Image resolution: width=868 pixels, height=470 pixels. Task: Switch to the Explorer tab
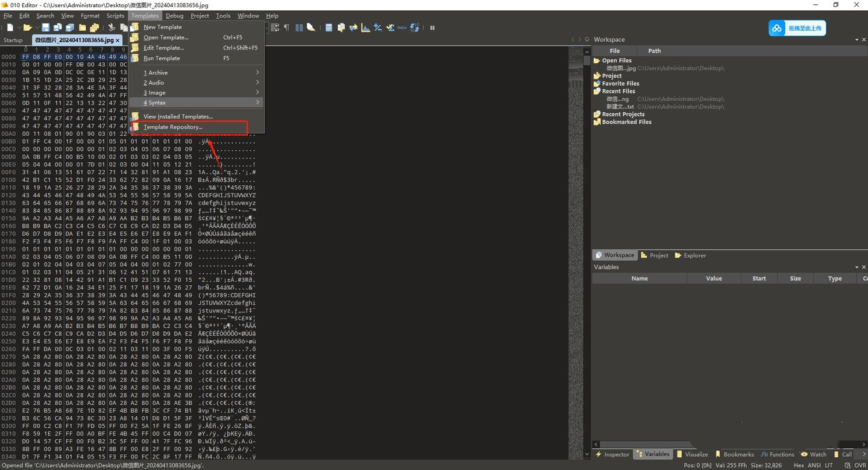click(x=690, y=255)
